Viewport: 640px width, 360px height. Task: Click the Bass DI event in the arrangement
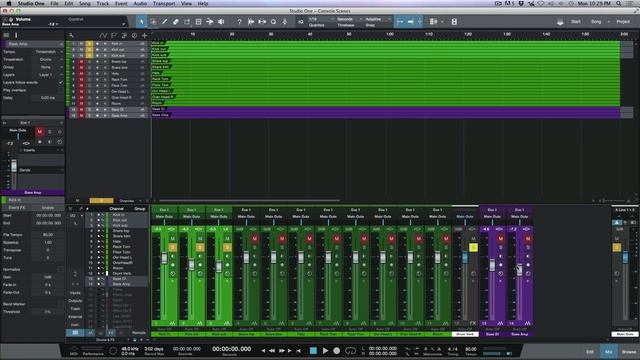(x=386, y=109)
